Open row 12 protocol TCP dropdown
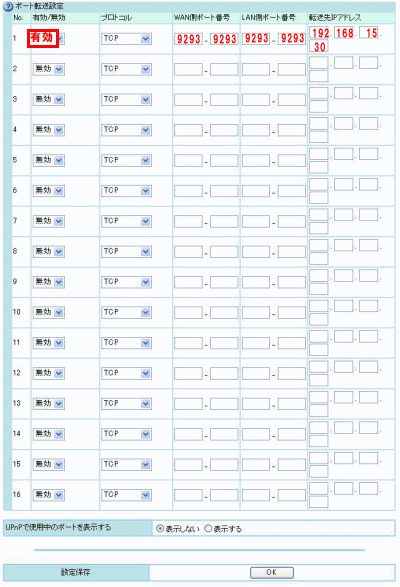400x587 pixels. tap(126, 373)
